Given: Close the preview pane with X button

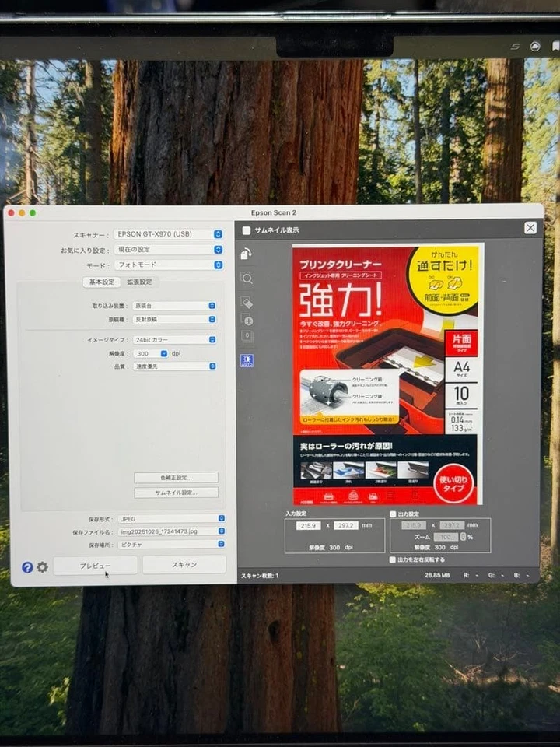Looking at the screenshot, I should pos(530,228).
